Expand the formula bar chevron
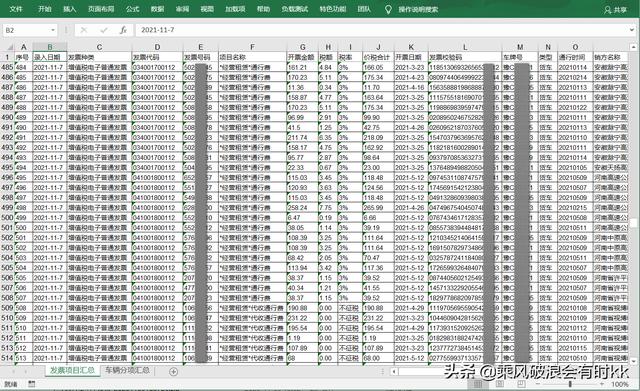The image size is (640, 391). pos(631,29)
